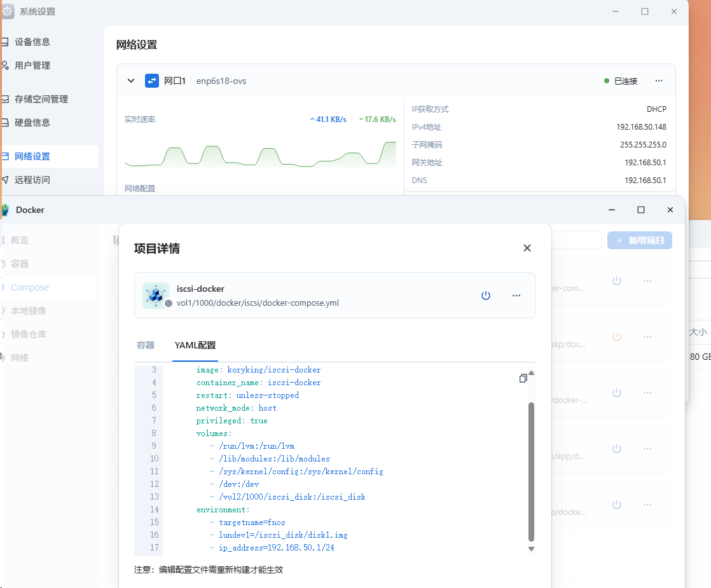
Task: Click YAML line network_mode: host
Action: pyautogui.click(x=236, y=408)
